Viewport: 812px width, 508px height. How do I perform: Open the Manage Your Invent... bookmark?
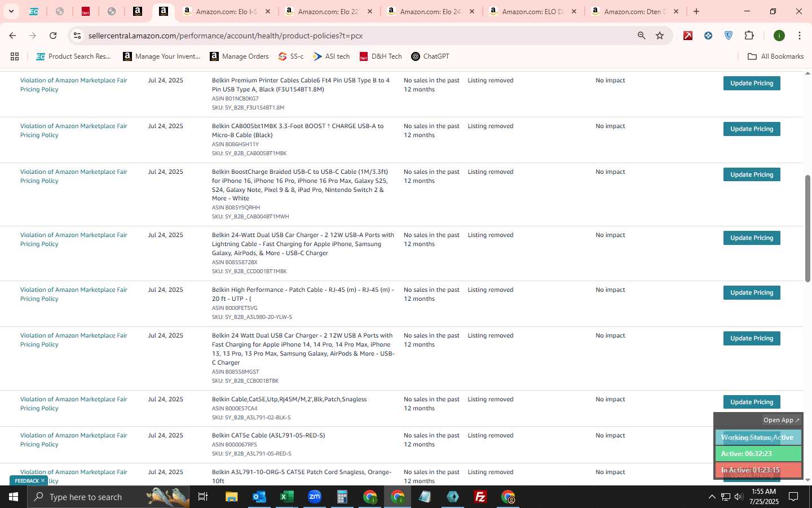click(162, 56)
